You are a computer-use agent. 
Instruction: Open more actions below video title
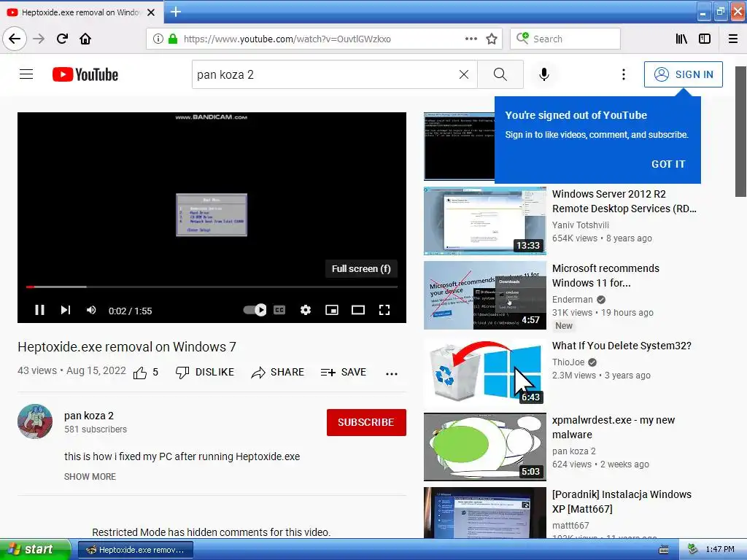tap(391, 374)
